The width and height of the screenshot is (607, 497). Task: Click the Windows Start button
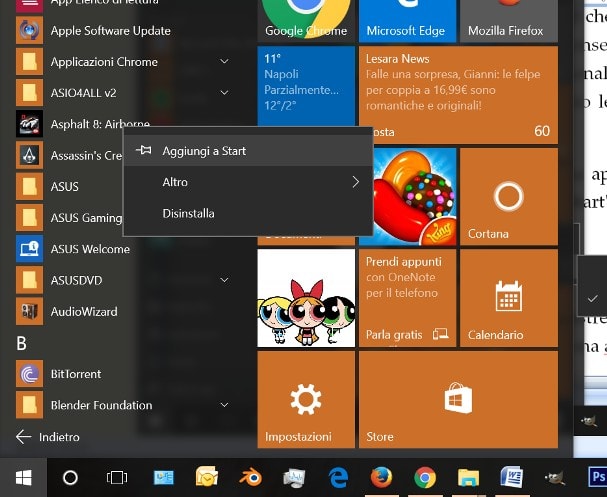tap(23, 478)
